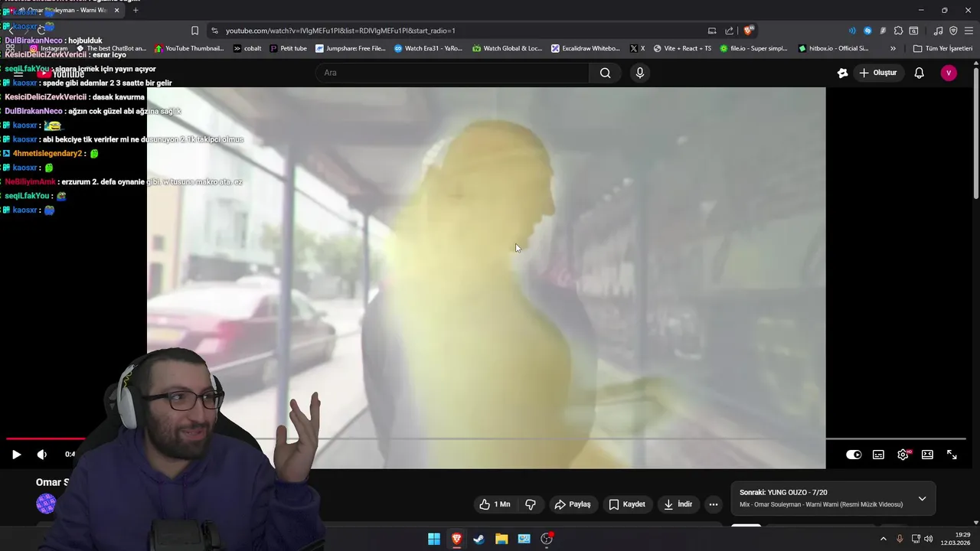Open the Excalidraw Whiteboard bookmark

point(586,48)
